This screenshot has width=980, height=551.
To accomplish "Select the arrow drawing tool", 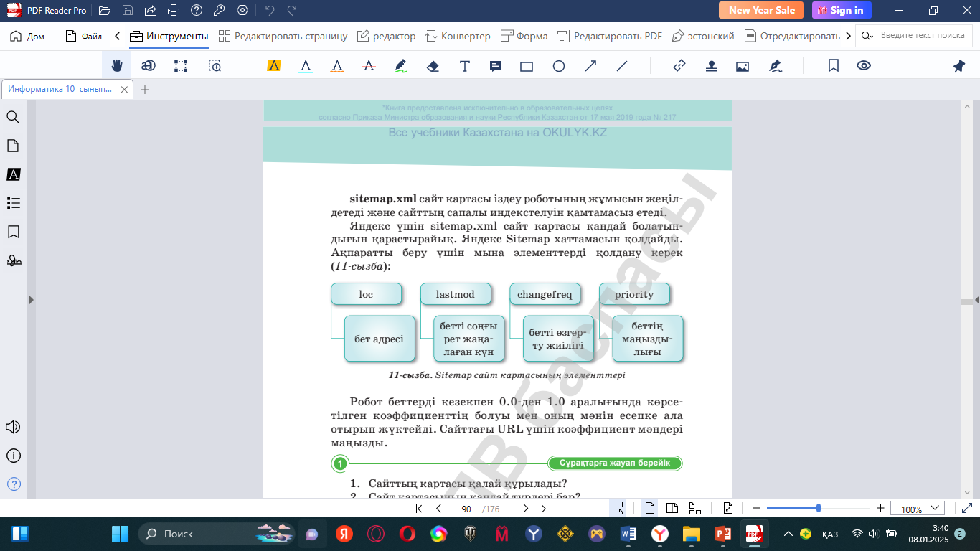I will pyautogui.click(x=590, y=66).
